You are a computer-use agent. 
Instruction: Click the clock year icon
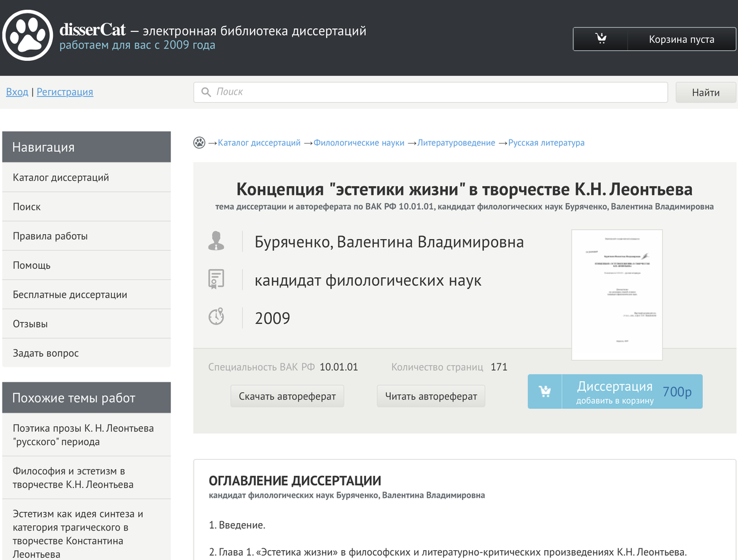(216, 317)
